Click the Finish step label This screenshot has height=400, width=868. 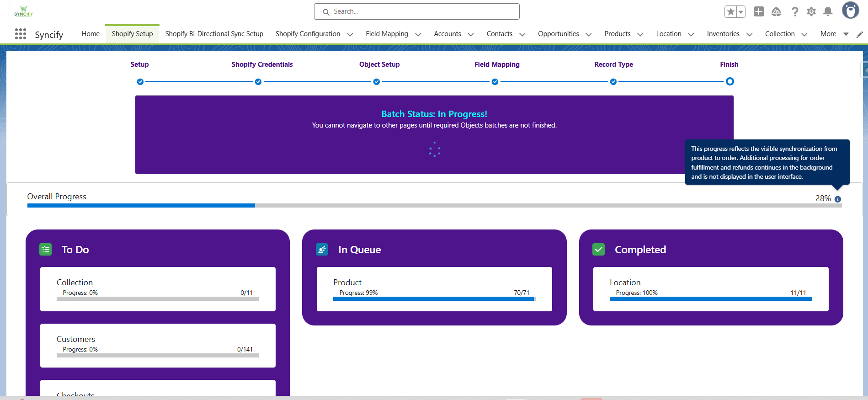coord(729,64)
